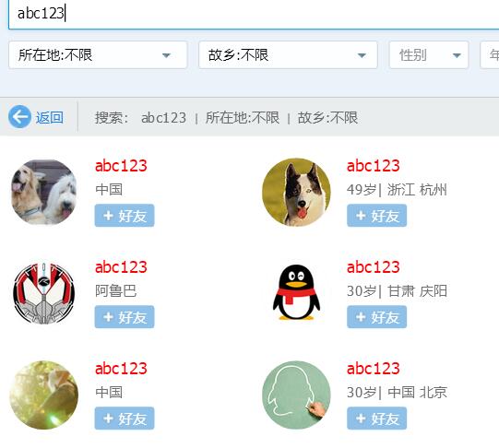Open the husky dog avatar profile
Viewport: 499px width, 448px height.
[296, 193]
